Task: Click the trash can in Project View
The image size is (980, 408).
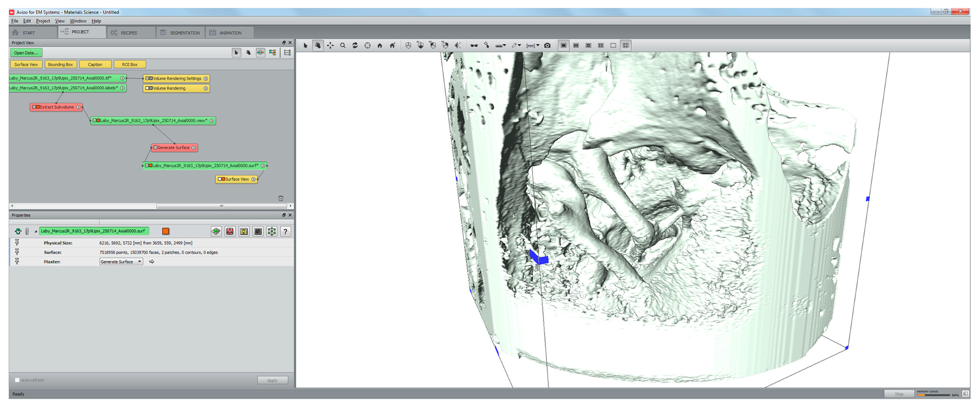Action: [281, 198]
